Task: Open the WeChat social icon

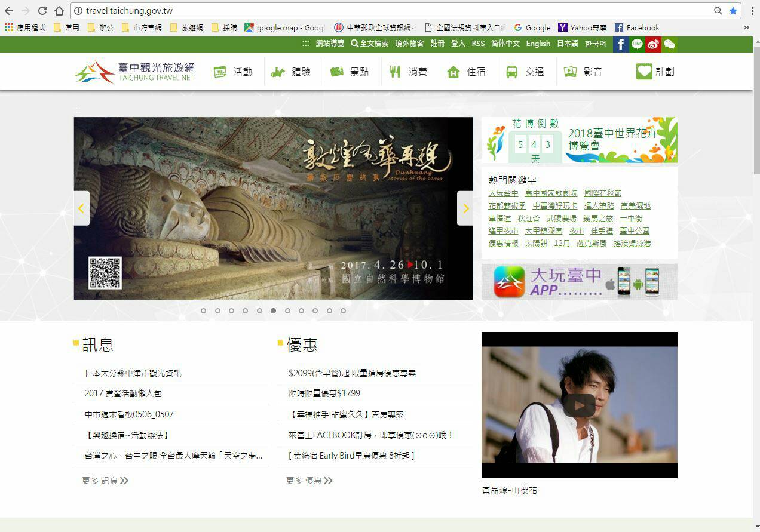Action: tap(669, 44)
